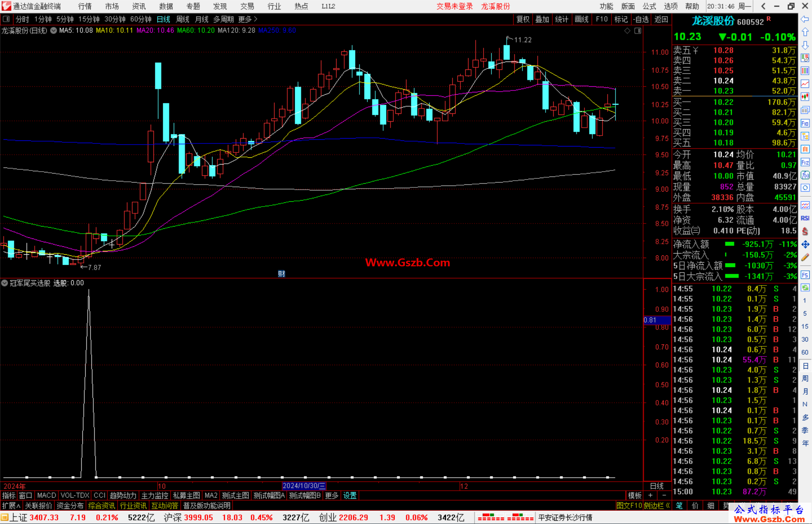
Task: Open 更多 indicators list at bottom
Action: click(332, 495)
